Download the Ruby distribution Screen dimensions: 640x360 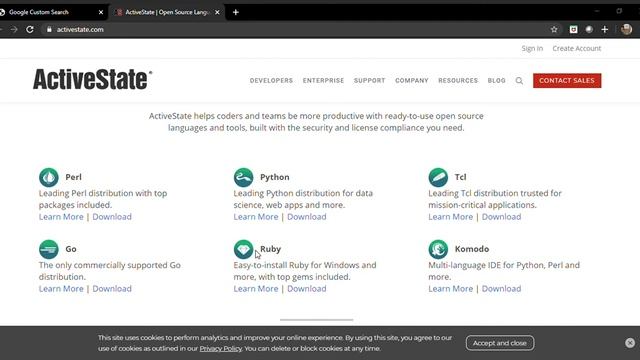coord(307,289)
